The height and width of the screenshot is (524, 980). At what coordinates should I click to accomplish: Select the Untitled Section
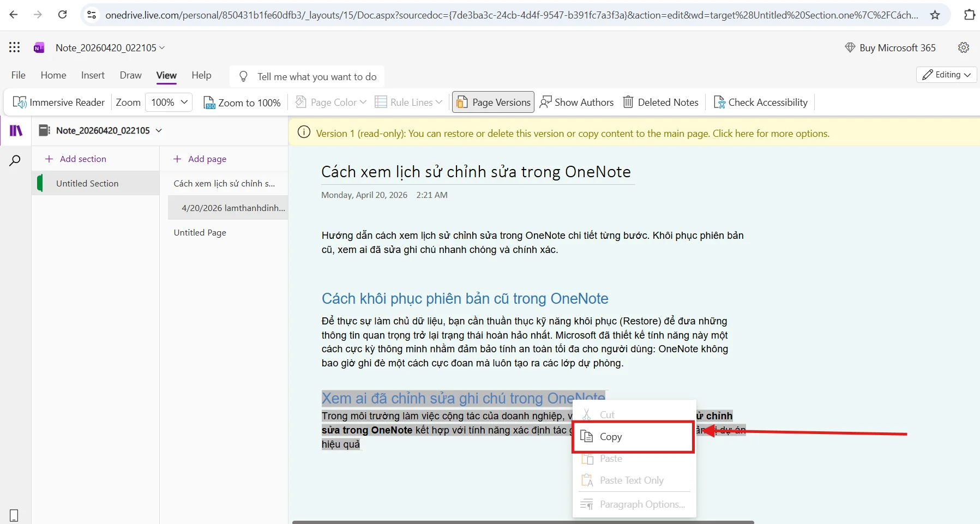tap(96, 183)
